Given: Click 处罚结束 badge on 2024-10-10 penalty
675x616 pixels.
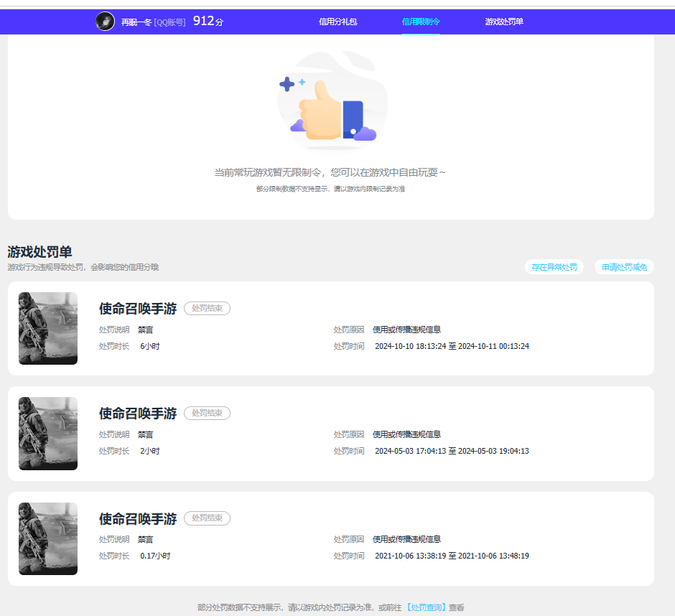Looking at the screenshot, I should tap(207, 308).
